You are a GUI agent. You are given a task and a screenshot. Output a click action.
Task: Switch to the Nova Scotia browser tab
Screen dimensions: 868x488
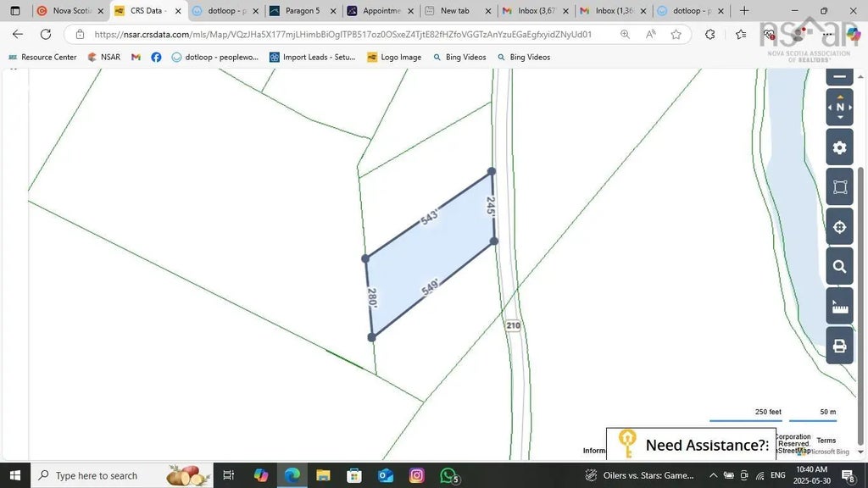(70, 11)
